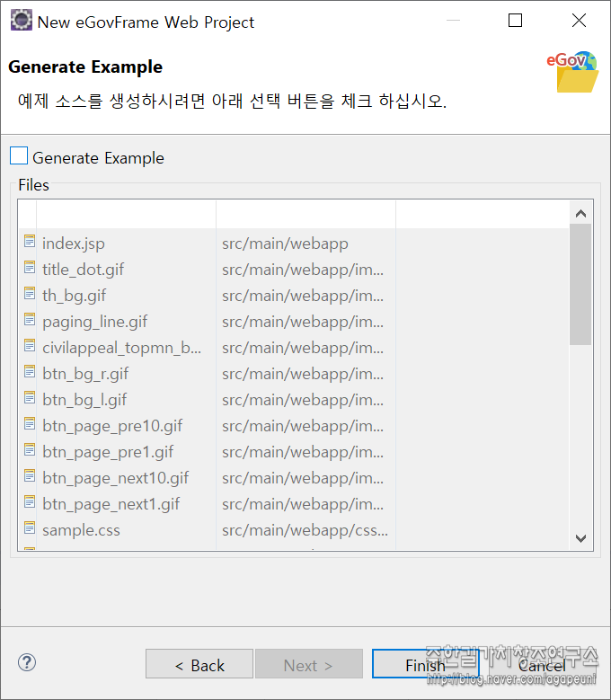Click the file icon beside th_bg.gif
The width and height of the screenshot is (611, 700).
(30, 293)
